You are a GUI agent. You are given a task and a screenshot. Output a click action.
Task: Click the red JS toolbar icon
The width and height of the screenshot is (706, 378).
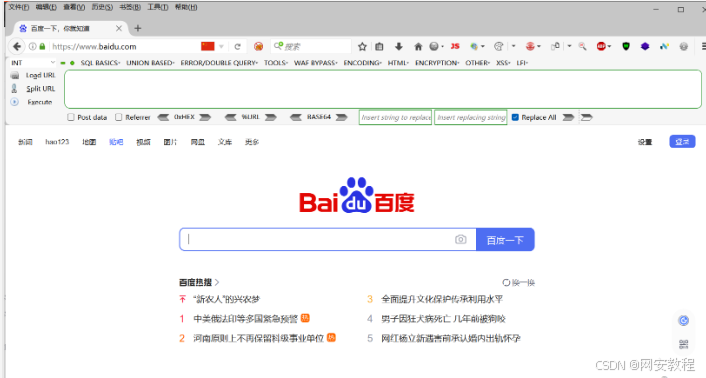pos(455,46)
